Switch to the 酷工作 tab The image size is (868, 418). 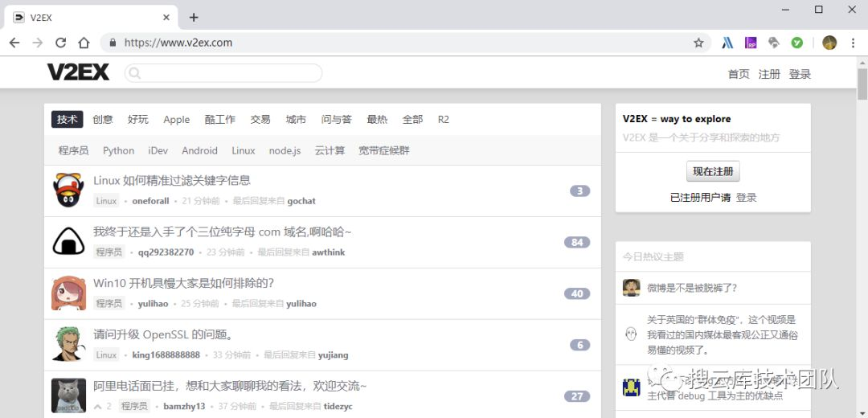(219, 119)
